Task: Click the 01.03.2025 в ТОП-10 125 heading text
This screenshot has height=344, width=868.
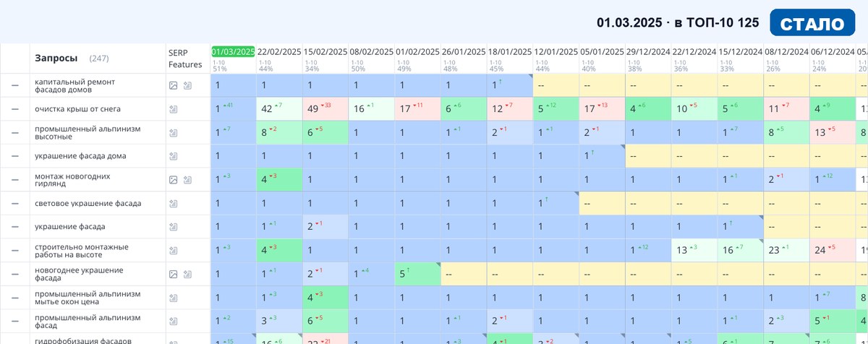Action: [x=678, y=23]
